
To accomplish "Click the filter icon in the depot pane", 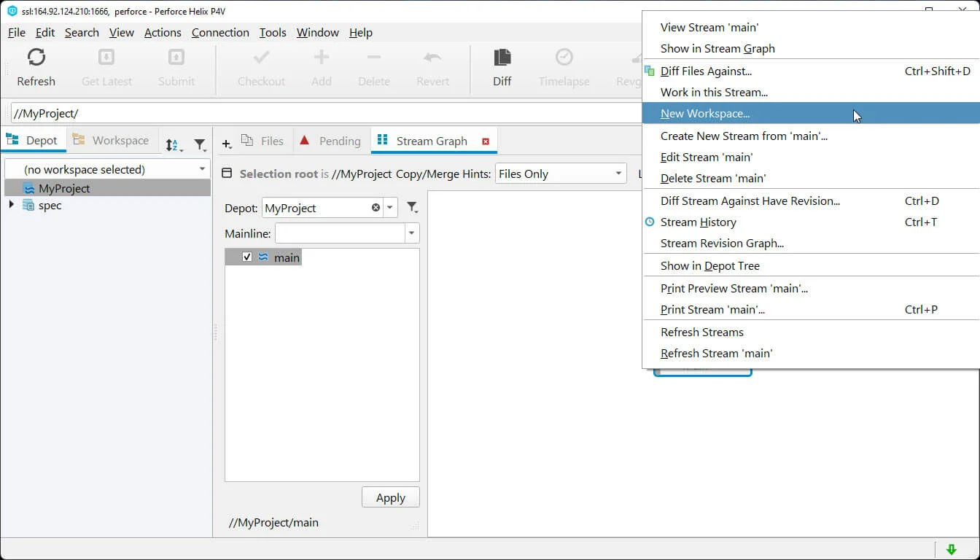I will pos(199,145).
